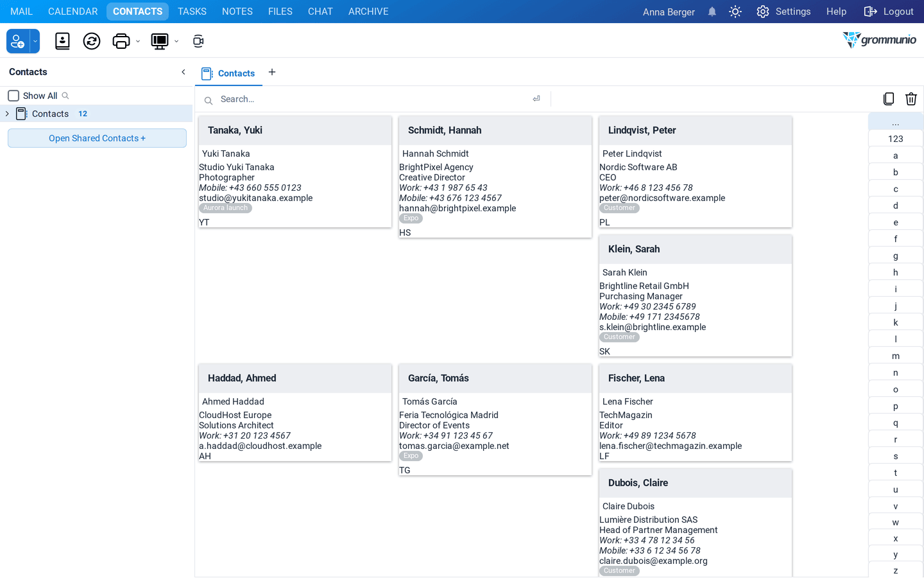Screen dimensions: 924x578
Task: Filter contacts by 123 index
Action: (x=896, y=139)
